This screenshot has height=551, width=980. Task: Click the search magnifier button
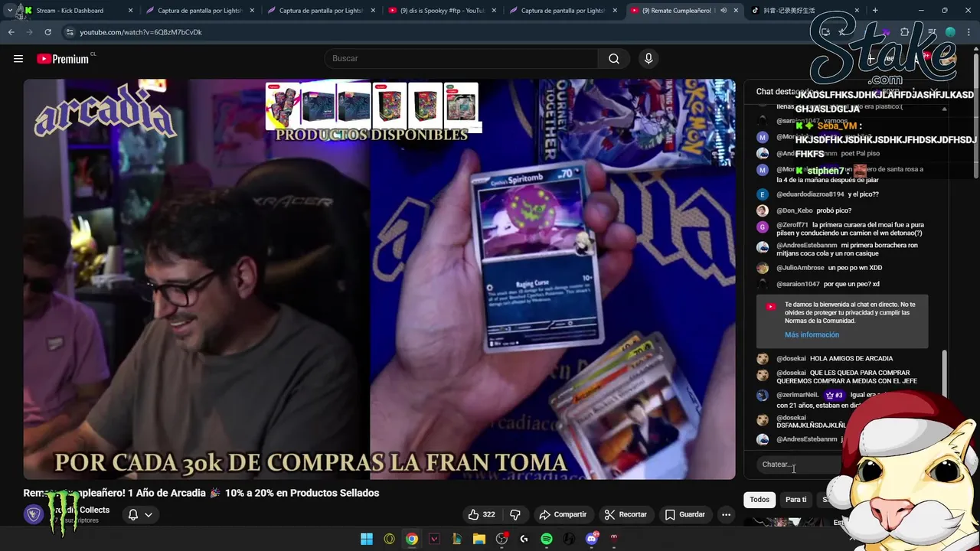pyautogui.click(x=614, y=59)
